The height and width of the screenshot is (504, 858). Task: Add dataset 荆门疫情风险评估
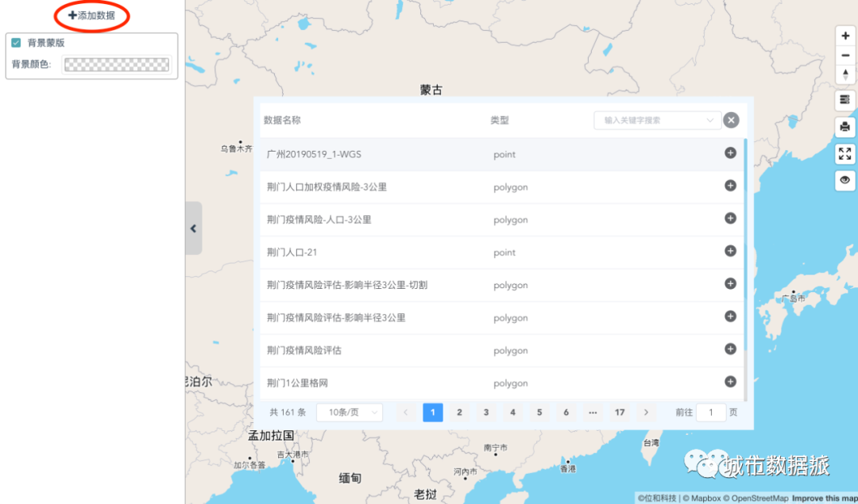730,349
